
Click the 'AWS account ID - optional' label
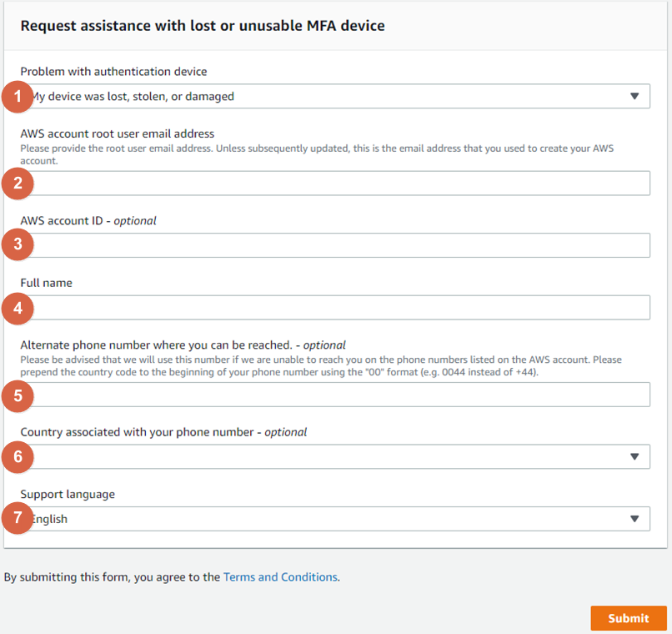tap(88, 221)
